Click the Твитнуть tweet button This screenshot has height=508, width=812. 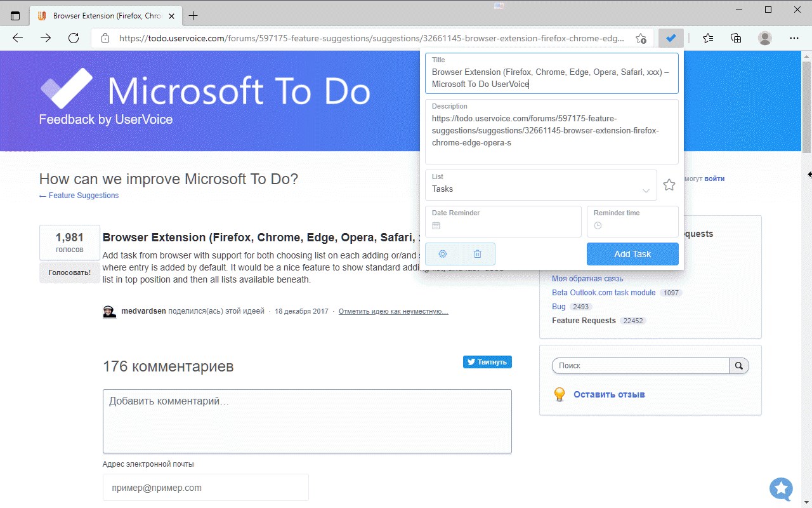(x=487, y=362)
